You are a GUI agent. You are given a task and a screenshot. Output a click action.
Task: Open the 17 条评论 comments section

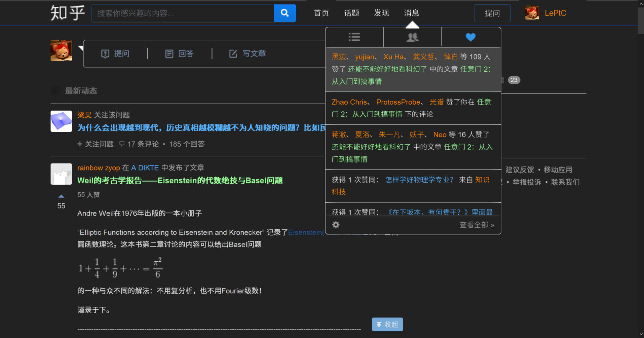click(x=139, y=144)
